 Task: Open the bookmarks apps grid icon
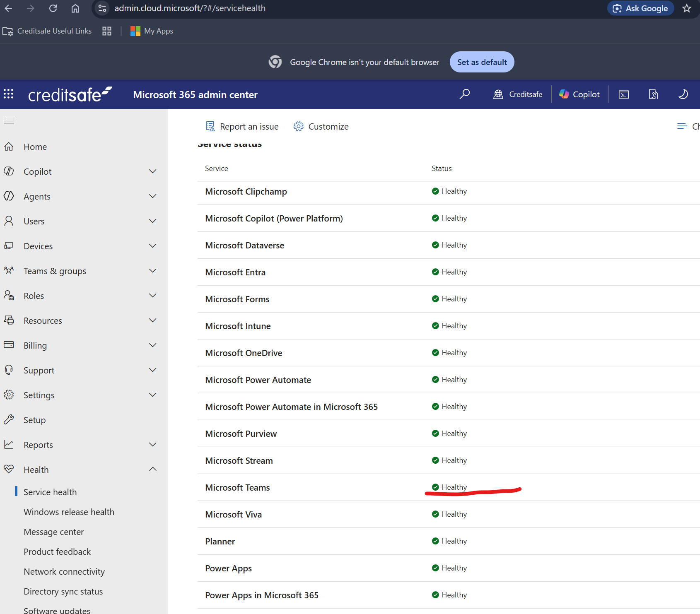click(x=107, y=31)
